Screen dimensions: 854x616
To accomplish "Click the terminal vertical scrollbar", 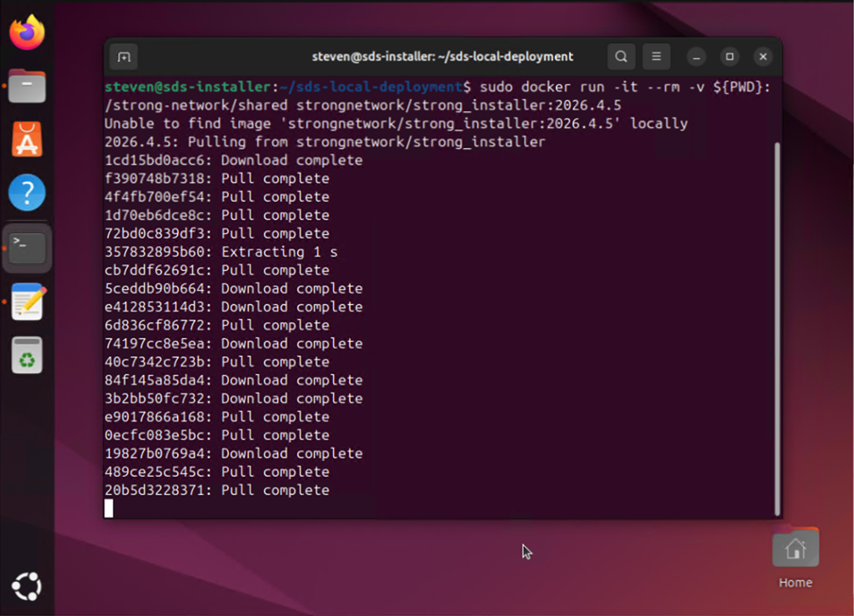I will click(x=777, y=329).
